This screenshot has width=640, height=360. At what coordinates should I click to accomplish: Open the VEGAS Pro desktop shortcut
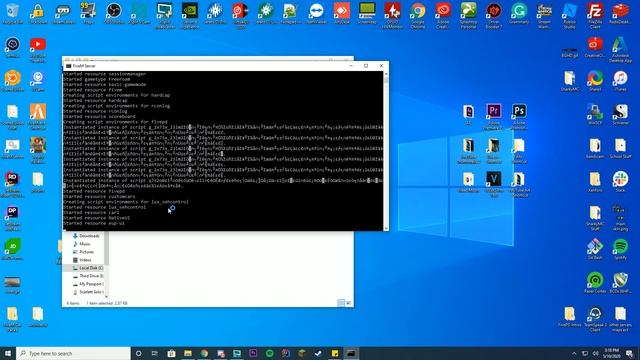coord(493,184)
